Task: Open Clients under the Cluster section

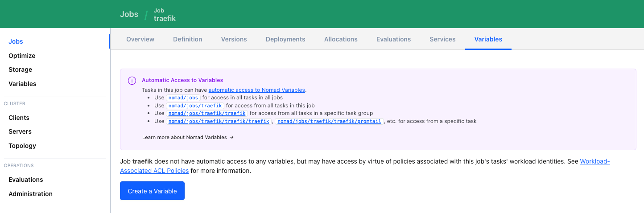Action: click(19, 118)
